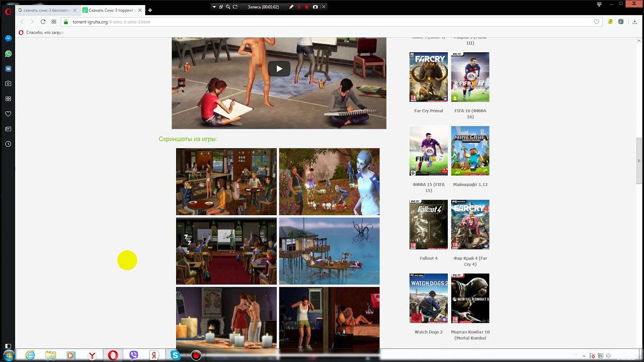Click the red screen recorder taskbar icon

click(196, 355)
